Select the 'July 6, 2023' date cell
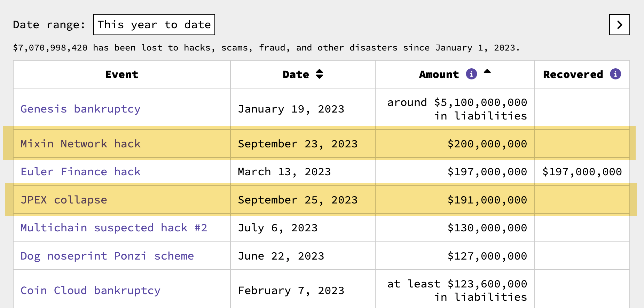 pyautogui.click(x=303, y=228)
